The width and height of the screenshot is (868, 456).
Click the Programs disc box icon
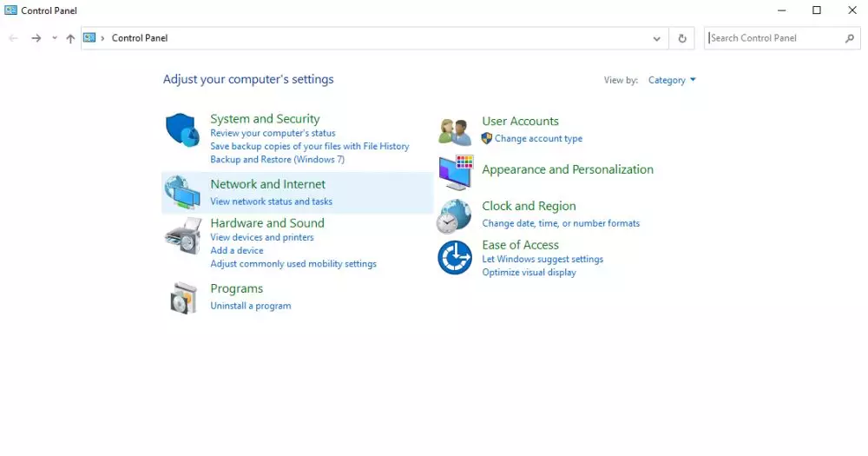(182, 298)
